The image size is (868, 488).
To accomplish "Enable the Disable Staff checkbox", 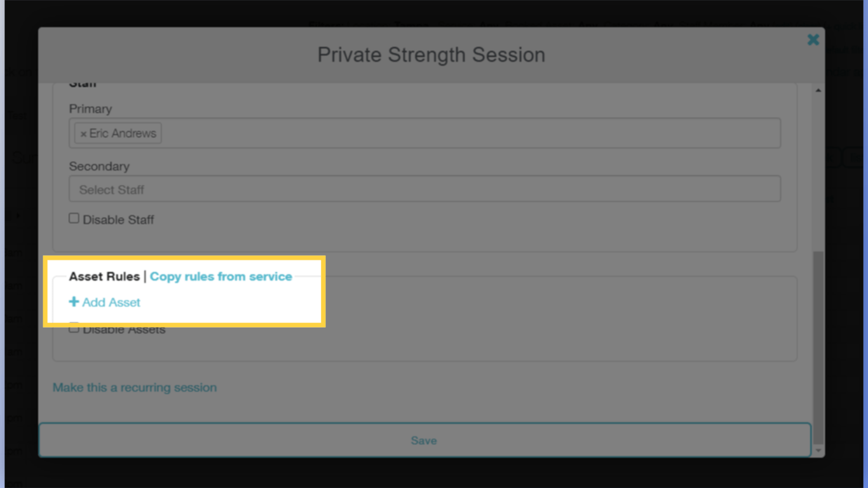I will 74,217.
